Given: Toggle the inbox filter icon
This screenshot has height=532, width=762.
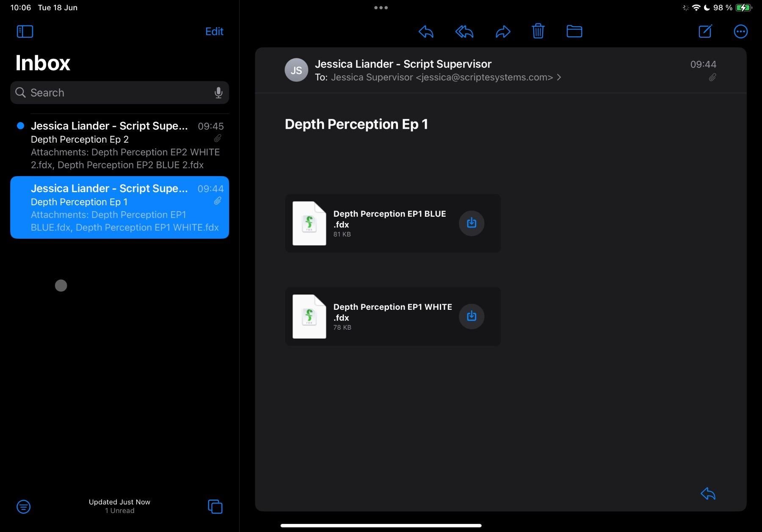Looking at the screenshot, I should pyautogui.click(x=24, y=506).
